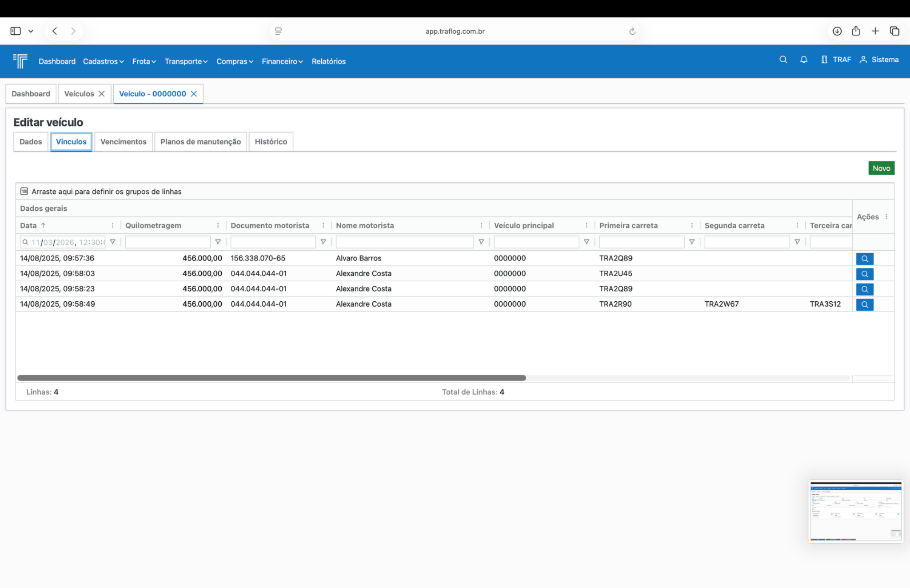Click the Traflog logo icon

(20, 61)
